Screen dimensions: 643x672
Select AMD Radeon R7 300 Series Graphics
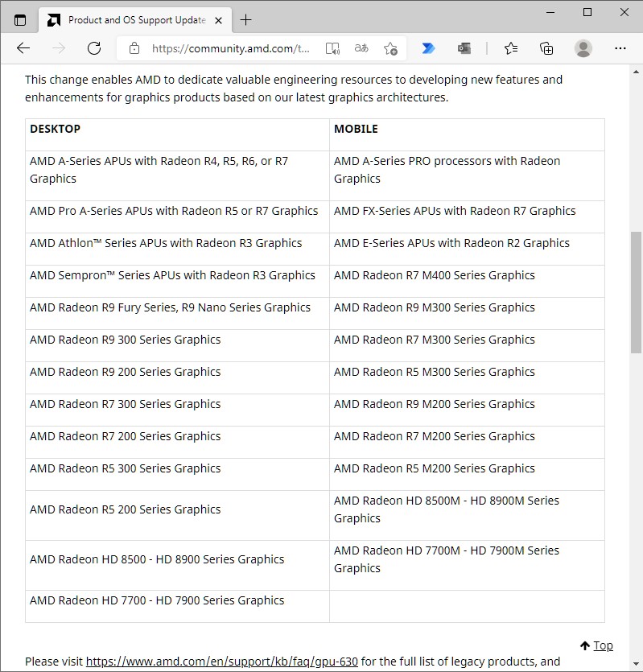(x=178, y=410)
